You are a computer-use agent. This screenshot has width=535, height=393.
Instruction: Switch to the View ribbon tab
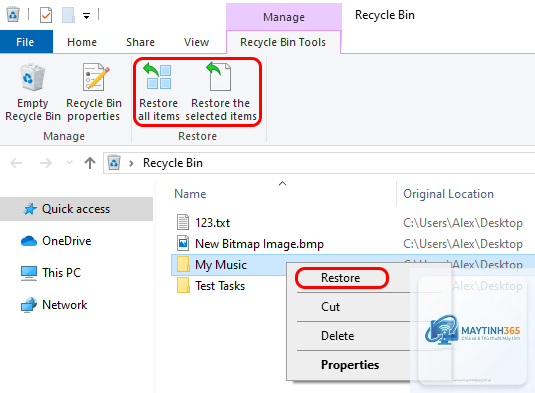pyautogui.click(x=197, y=42)
